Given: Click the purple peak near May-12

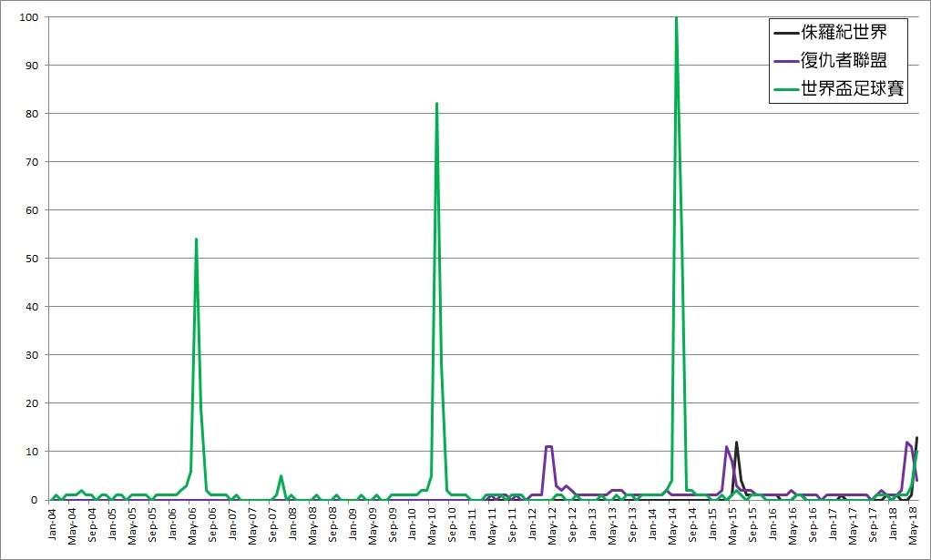Looking at the screenshot, I should 548,447.
